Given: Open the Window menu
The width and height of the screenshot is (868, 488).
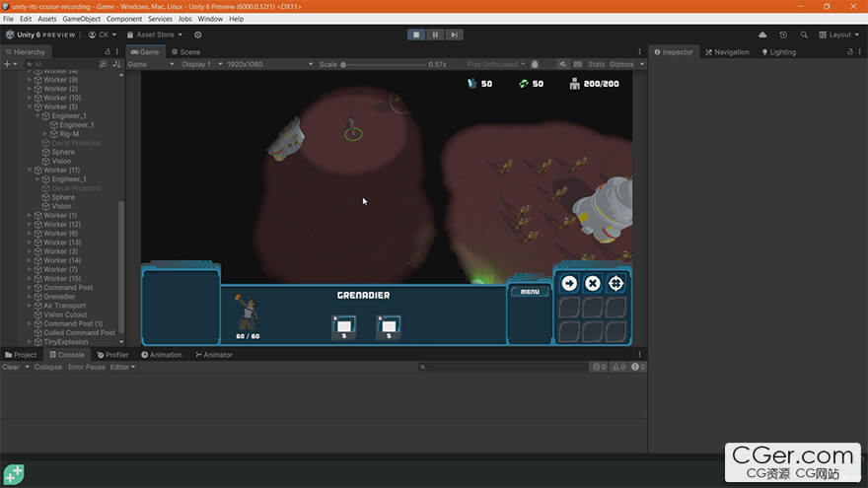Looking at the screenshot, I should (210, 19).
